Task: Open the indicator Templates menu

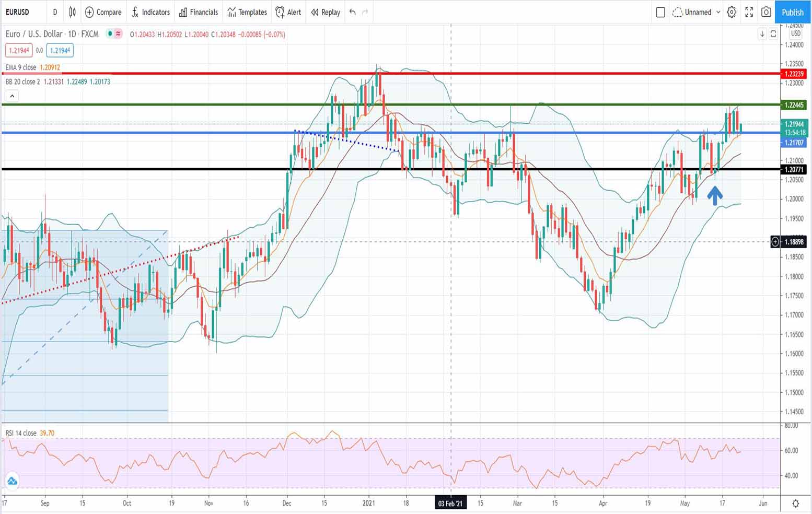Action: point(247,12)
